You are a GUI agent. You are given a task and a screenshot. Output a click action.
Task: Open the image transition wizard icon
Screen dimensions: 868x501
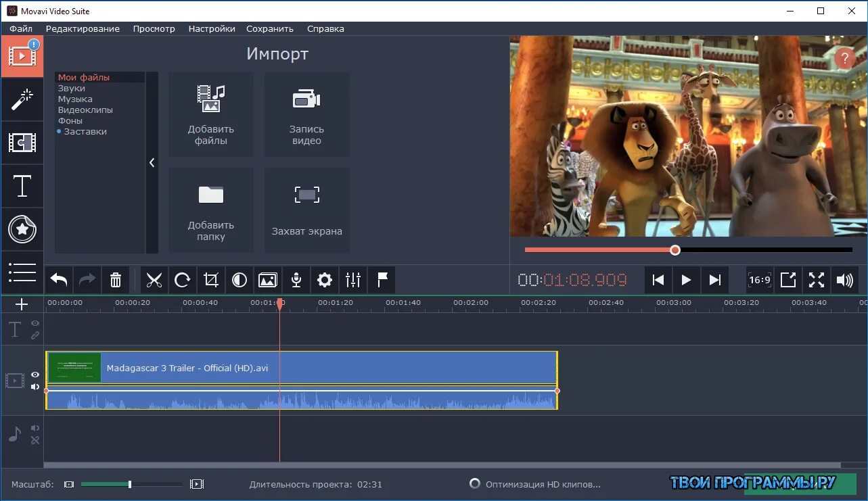pyautogui.click(x=268, y=280)
